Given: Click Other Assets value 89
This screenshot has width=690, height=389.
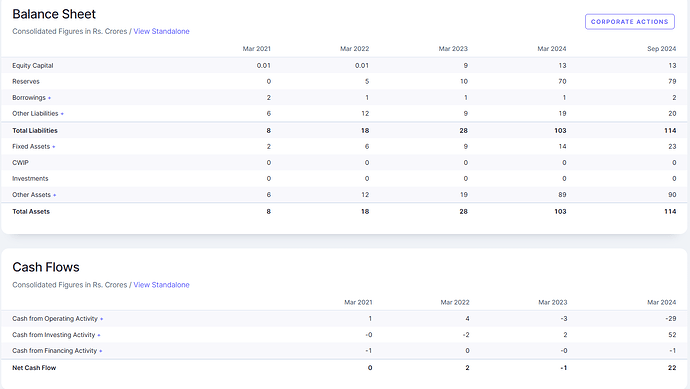Looking at the screenshot, I should pos(562,194).
